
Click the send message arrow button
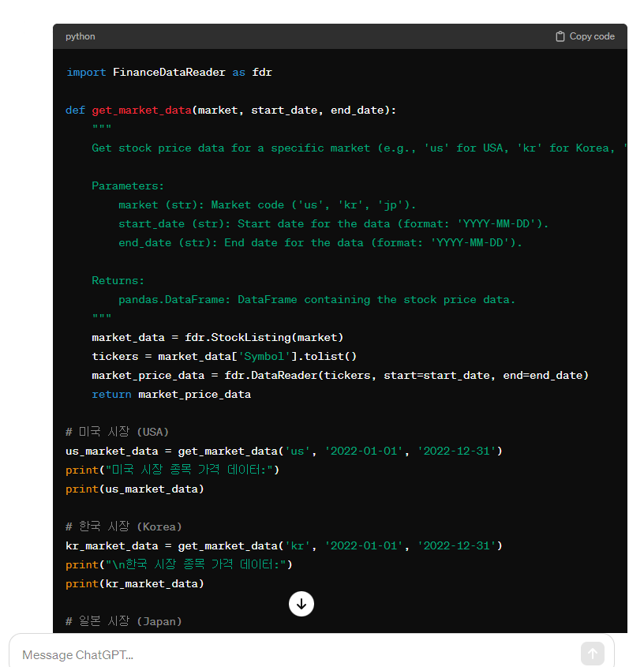(x=593, y=654)
